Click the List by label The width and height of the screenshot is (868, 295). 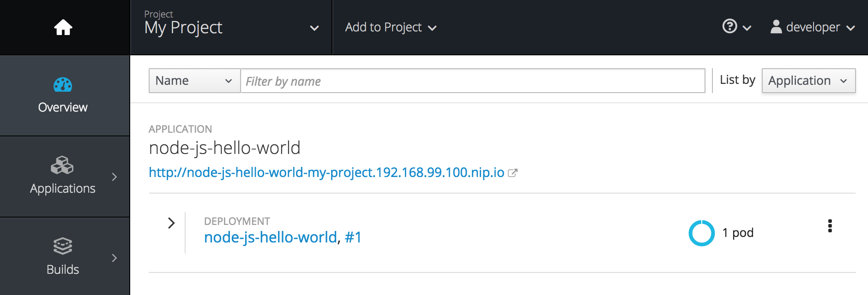[737, 80]
